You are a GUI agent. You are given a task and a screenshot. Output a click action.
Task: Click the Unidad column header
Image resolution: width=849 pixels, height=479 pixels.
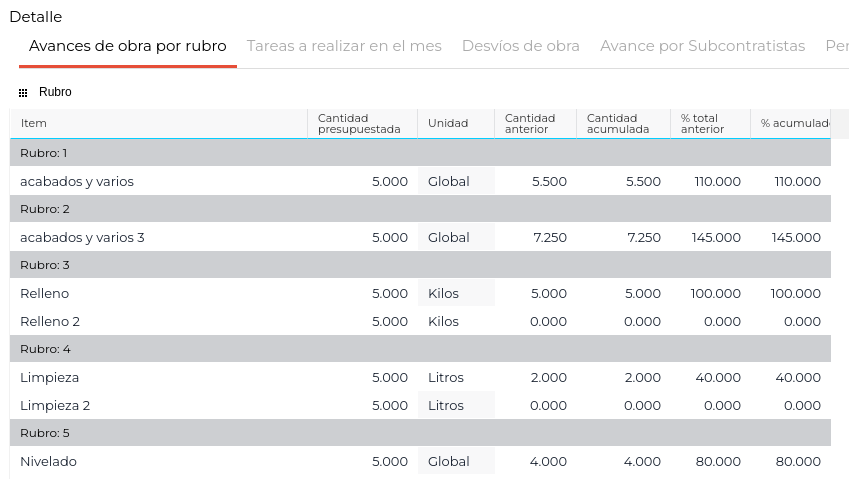pos(448,123)
